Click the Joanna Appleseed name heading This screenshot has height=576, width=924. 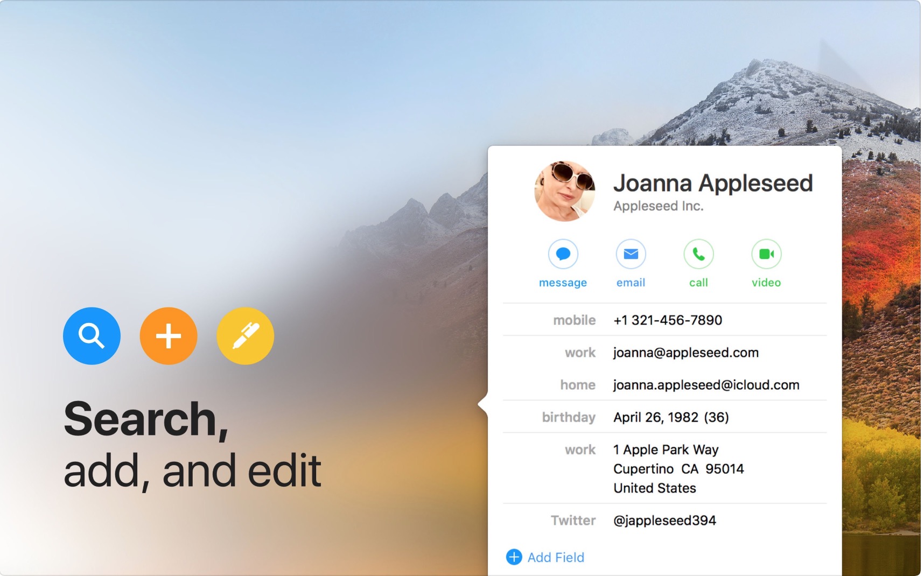coord(713,184)
